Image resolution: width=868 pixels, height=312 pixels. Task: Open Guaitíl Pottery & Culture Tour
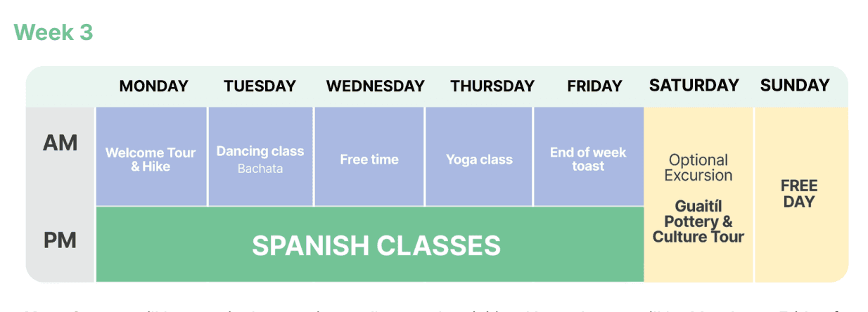[698, 221]
